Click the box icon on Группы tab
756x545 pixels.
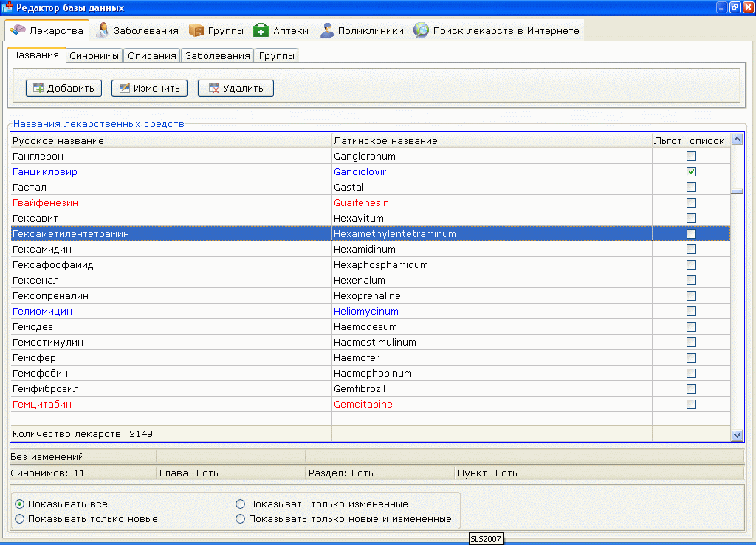[x=196, y=30]
